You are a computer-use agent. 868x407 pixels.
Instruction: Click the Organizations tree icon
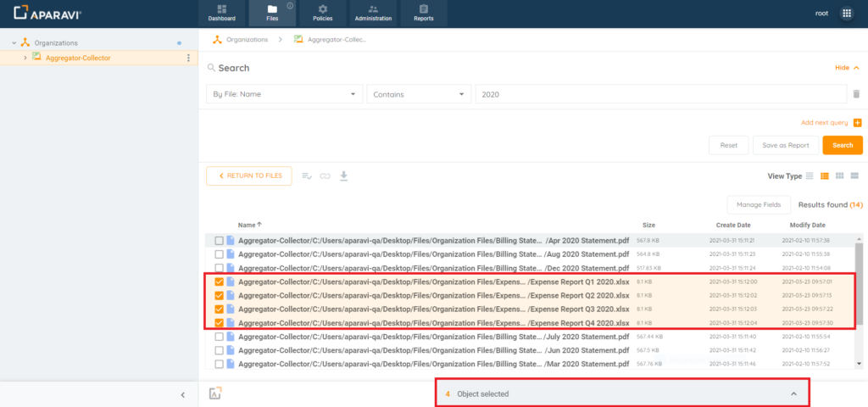click(25, 42)
